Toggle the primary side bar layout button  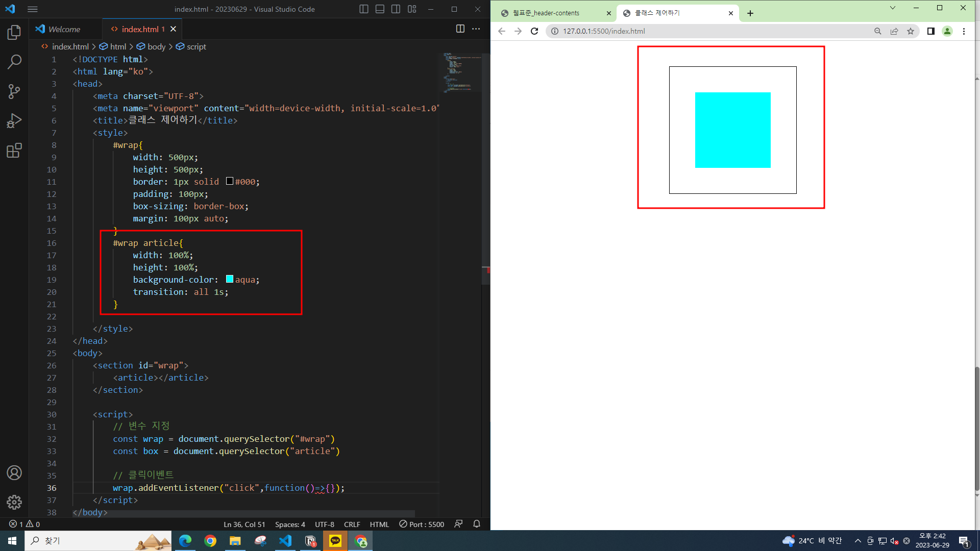pos(363,9)
